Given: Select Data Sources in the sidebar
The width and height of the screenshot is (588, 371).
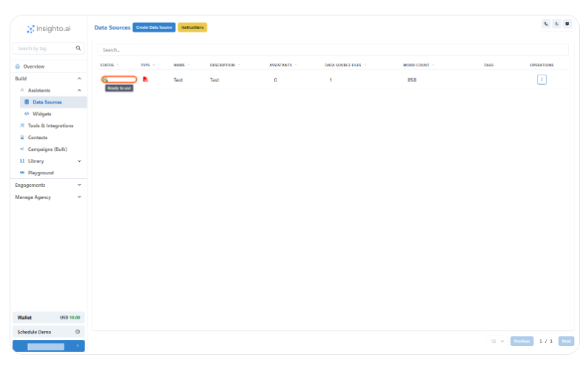Looking at the screenshot, I should coord(53,102).
